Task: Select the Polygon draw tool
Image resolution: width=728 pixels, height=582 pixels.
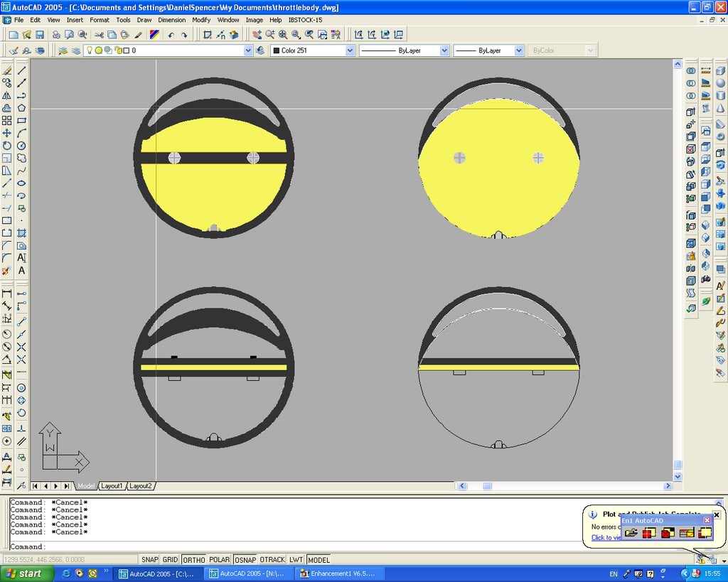Action: pyautogui.click(x=22, y=108)
